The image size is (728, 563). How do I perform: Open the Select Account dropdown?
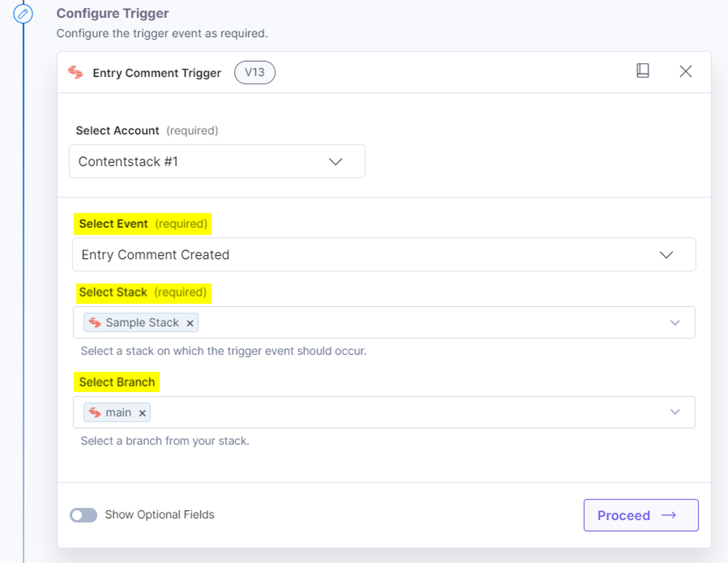(217, 161)
